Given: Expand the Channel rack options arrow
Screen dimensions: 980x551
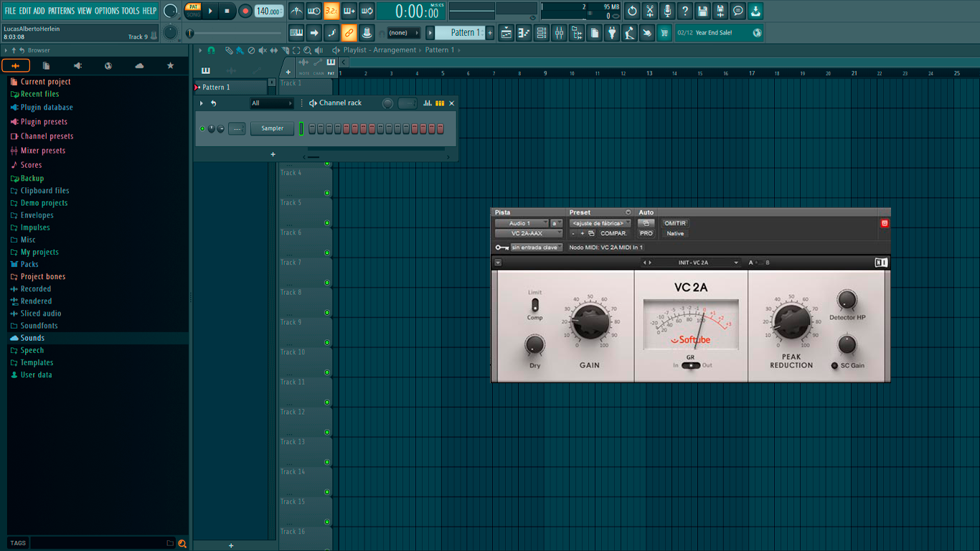Looking at the screenshot, I should [202, 103].
